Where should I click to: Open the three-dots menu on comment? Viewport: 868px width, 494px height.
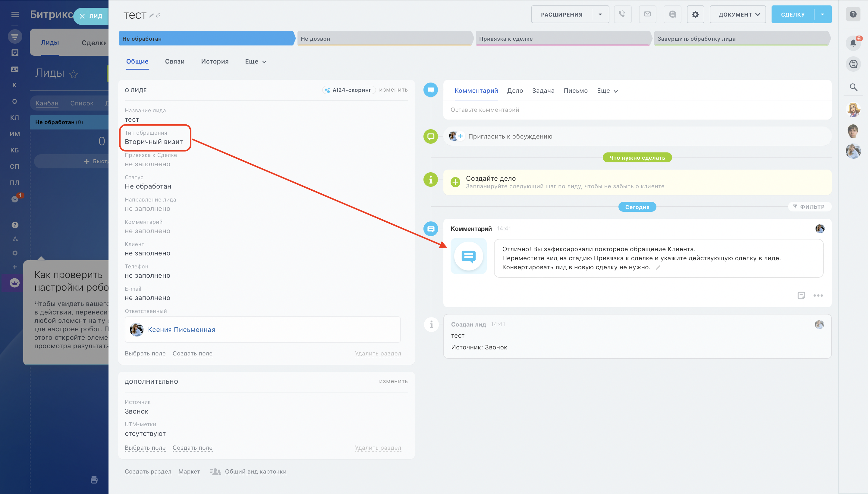(x=818, y=295)
